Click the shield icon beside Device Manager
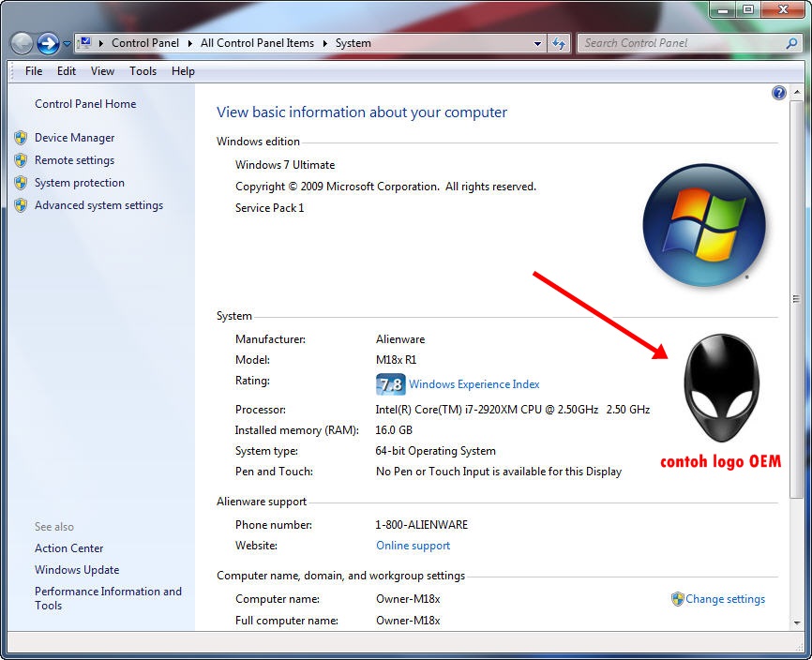The height and width of the screenshot is (660, 812). tap(21, 137)
